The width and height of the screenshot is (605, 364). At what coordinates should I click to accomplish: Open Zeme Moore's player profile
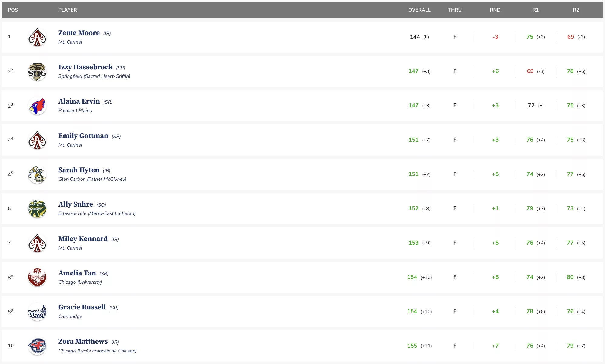point(79,33)
